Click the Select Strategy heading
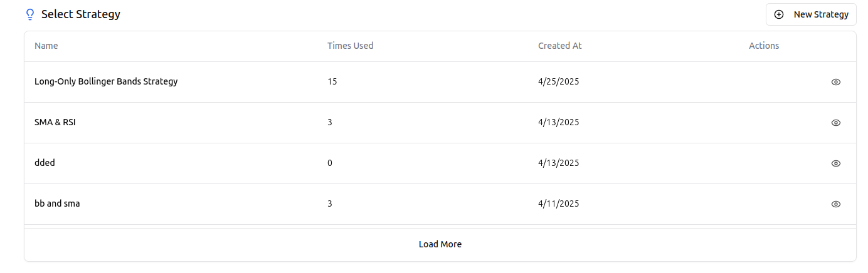The height and width of the screenshot is (273, 868). tap(81, 14)
